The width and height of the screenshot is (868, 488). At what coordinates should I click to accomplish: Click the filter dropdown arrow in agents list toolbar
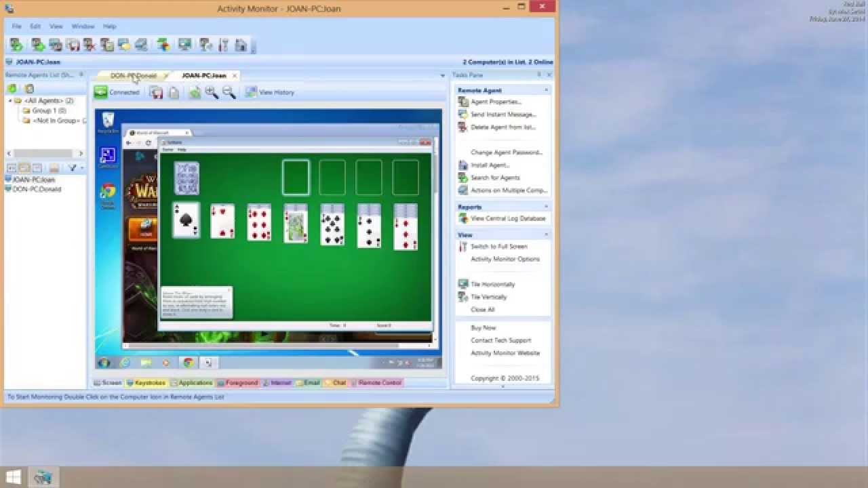82,168
